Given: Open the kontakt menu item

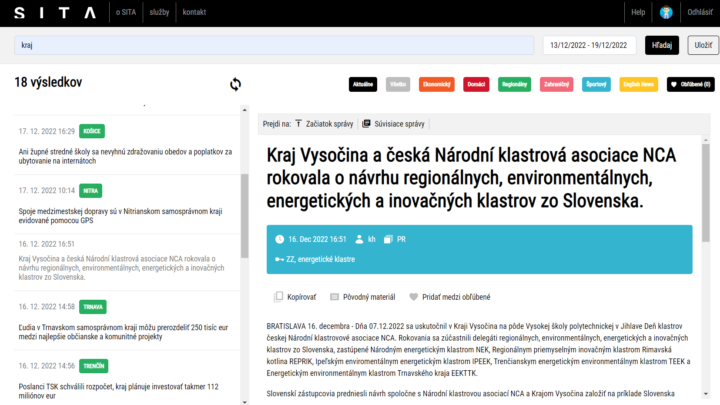Looking at the screenshot, I should (194, 12).
